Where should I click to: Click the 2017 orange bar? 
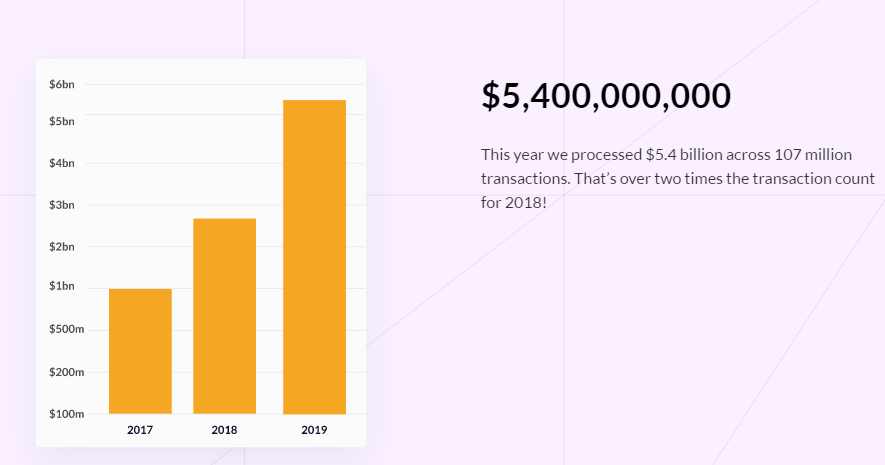[140, 350]
